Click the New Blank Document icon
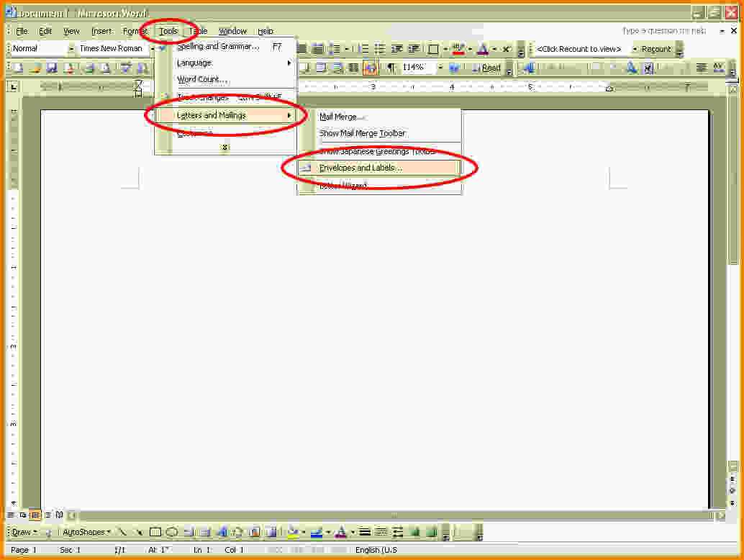 pyautogui.click(x=18, y=68)
